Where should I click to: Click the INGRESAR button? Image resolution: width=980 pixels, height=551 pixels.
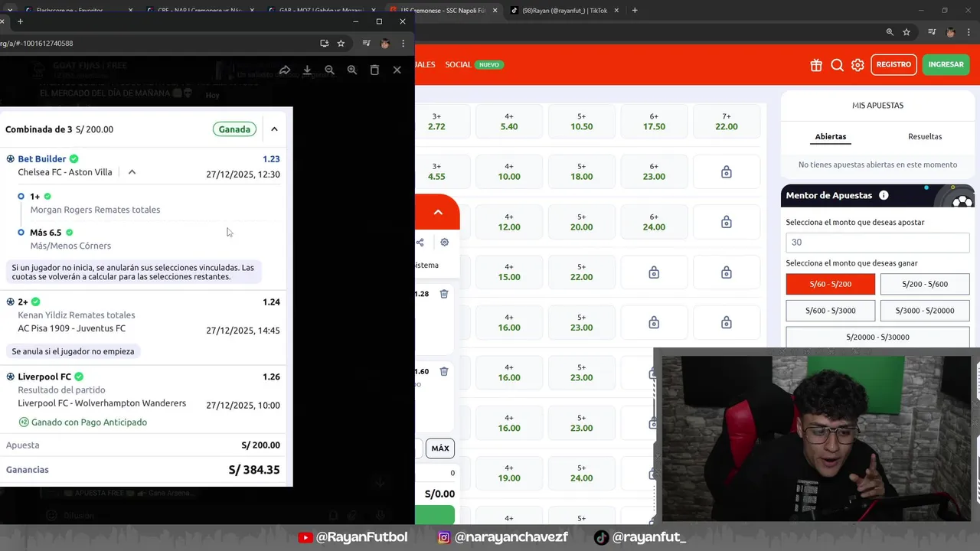tap(946, 64)
